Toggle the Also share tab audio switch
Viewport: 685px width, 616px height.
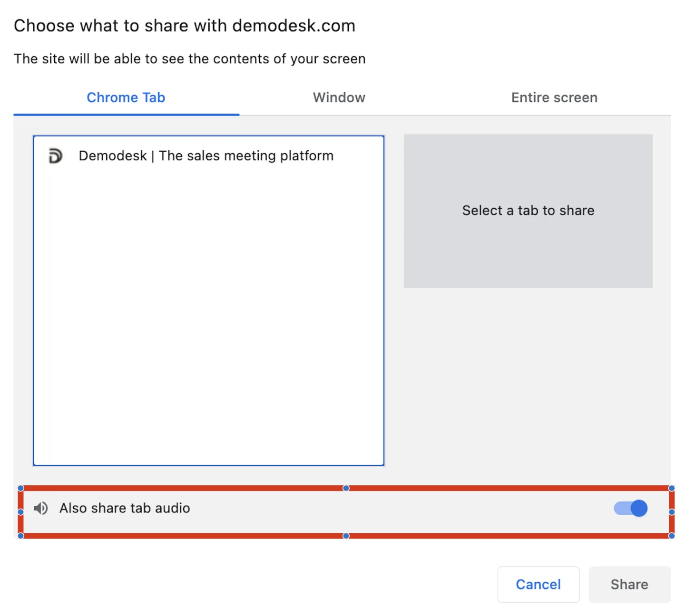(630, 508)
